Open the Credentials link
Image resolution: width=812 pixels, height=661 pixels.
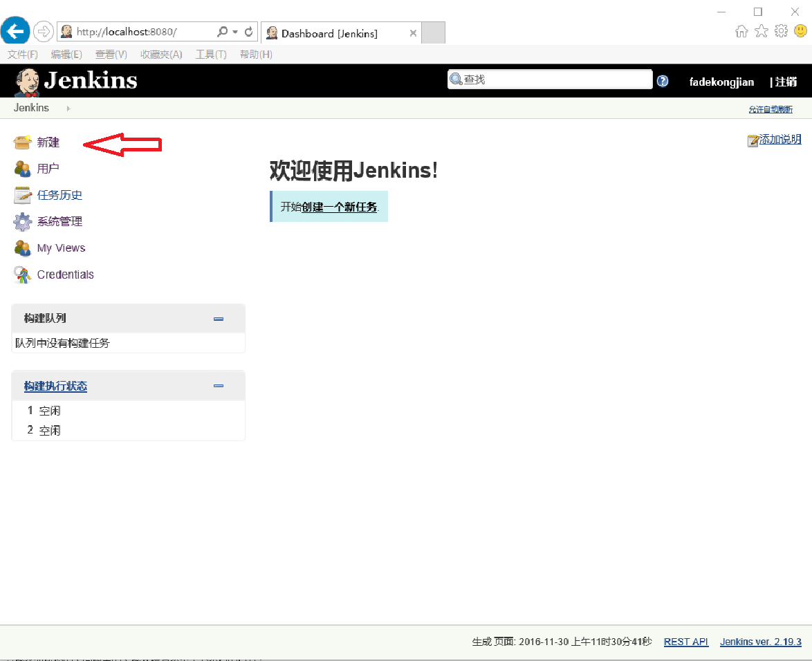click(65, 274)
